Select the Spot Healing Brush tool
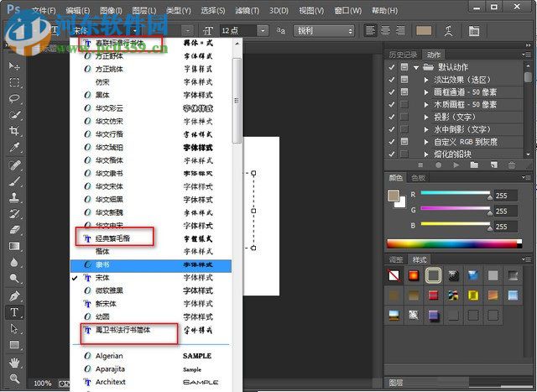This screenshot has height=392, width=537. coord(14,165)
